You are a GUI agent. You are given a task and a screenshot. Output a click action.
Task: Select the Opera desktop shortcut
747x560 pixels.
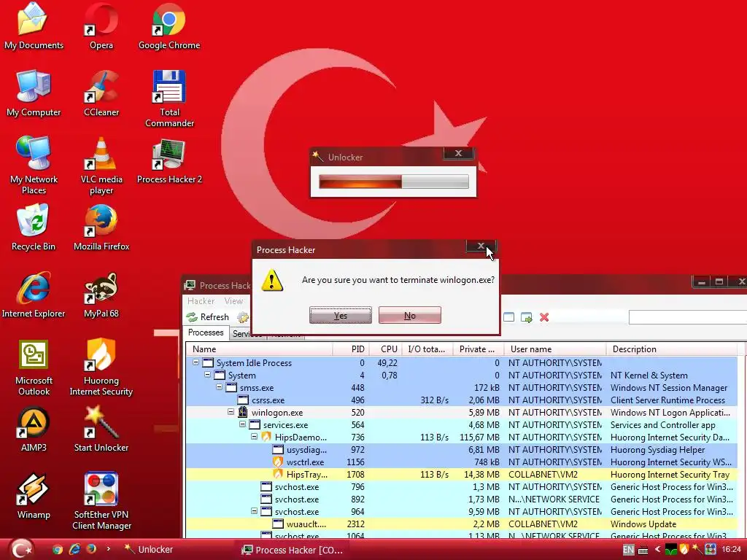tap(101, 27)
